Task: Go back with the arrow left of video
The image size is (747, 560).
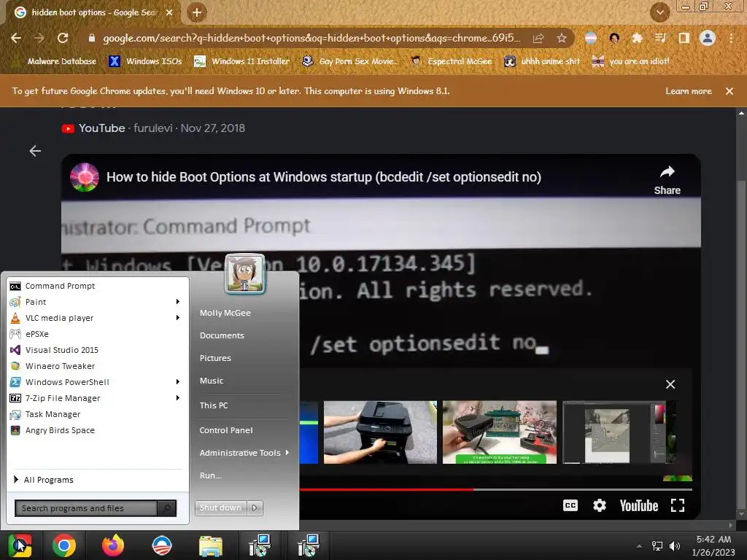Action: 35,151
